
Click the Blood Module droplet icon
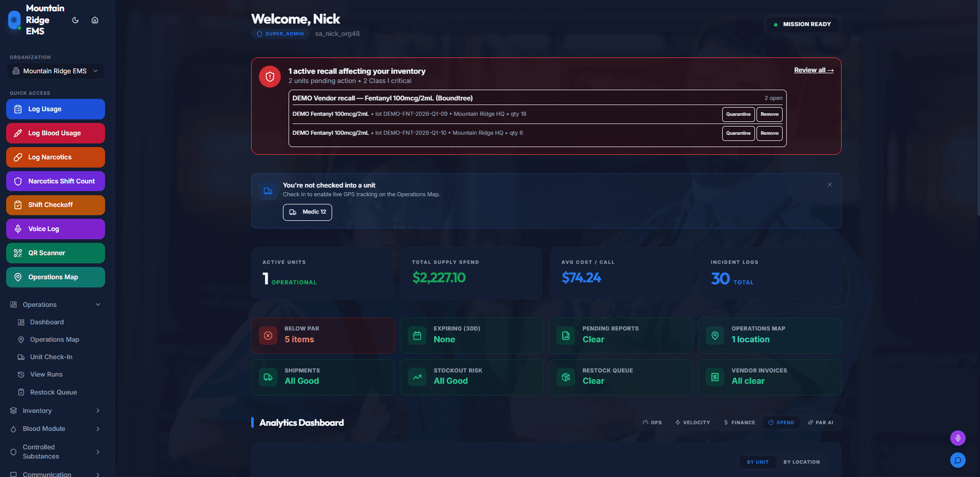(14, 429)
